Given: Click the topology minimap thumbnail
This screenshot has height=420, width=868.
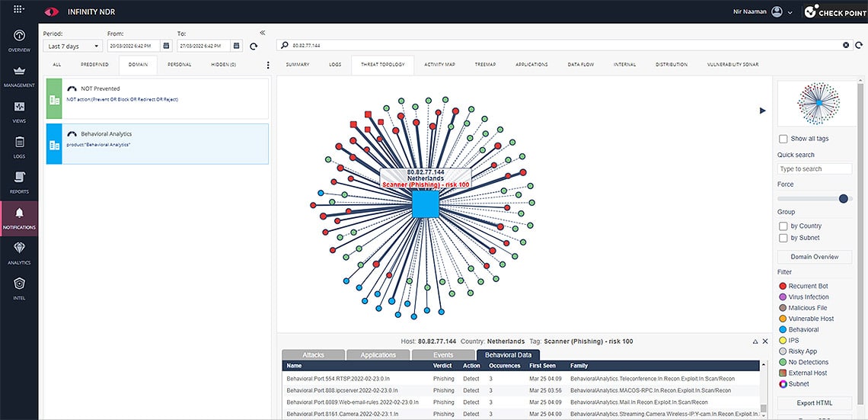Looking at the screenshot, I should pos(817,104).
